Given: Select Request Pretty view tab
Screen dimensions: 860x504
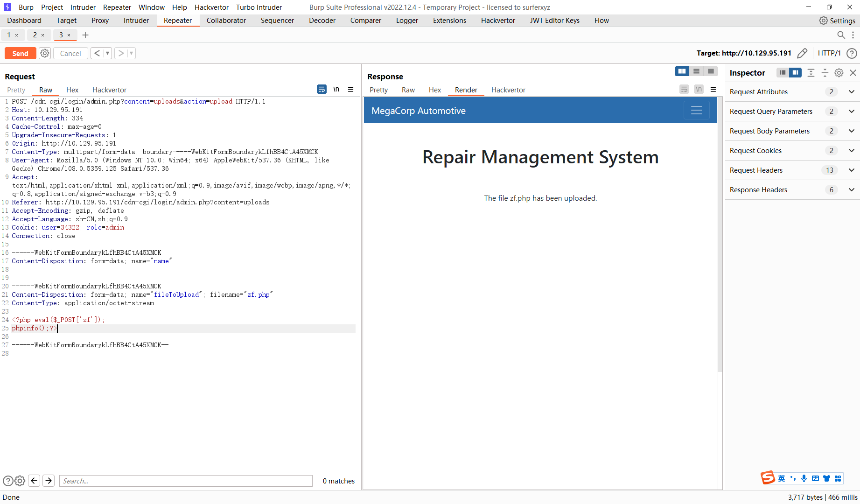Looking at the screenshot, I should (x=16, y=90).
